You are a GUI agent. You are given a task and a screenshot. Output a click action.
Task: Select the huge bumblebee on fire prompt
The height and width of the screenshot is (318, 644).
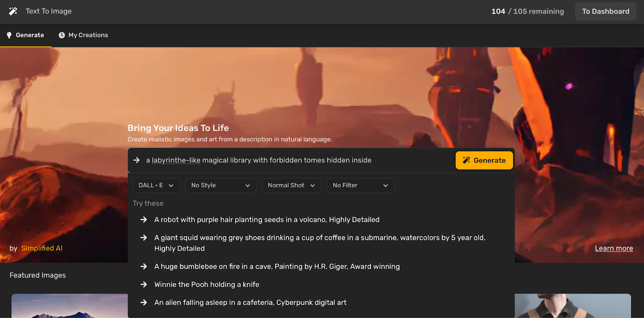277,267
